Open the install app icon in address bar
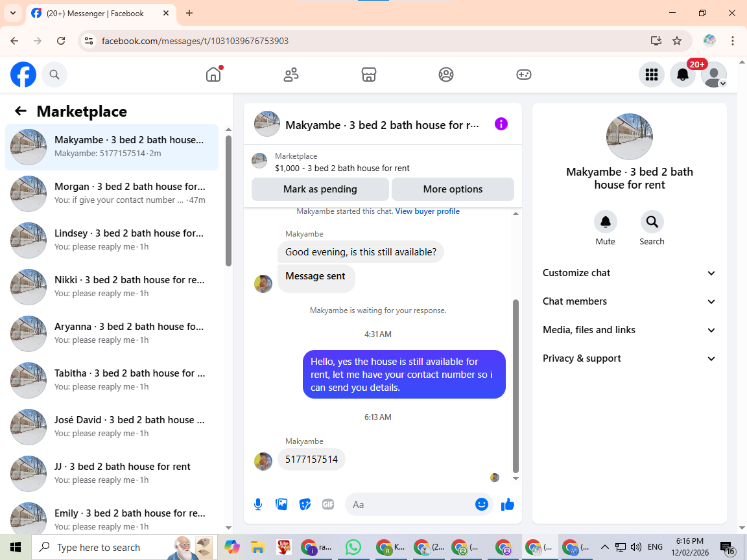 click(x=656, y=41)
